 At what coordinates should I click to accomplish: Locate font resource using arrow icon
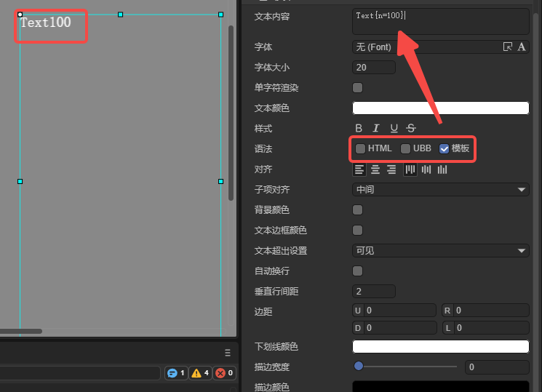click(x=508, y=47)
